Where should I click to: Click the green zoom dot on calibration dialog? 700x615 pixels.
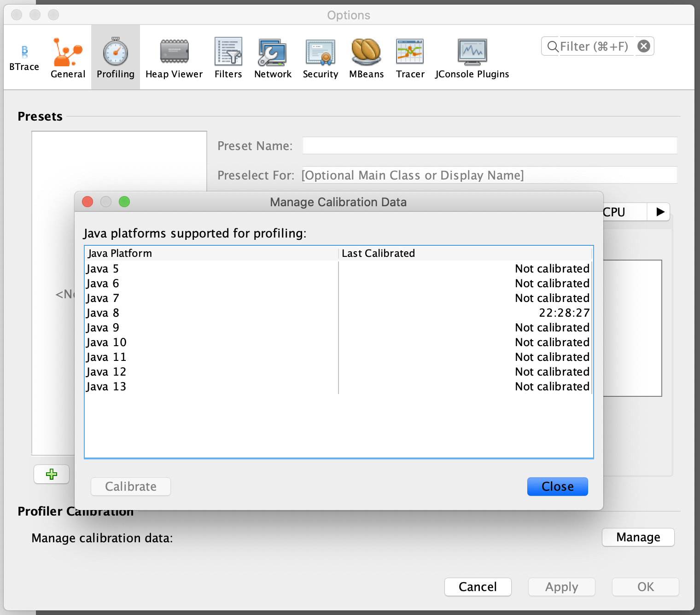124,202
